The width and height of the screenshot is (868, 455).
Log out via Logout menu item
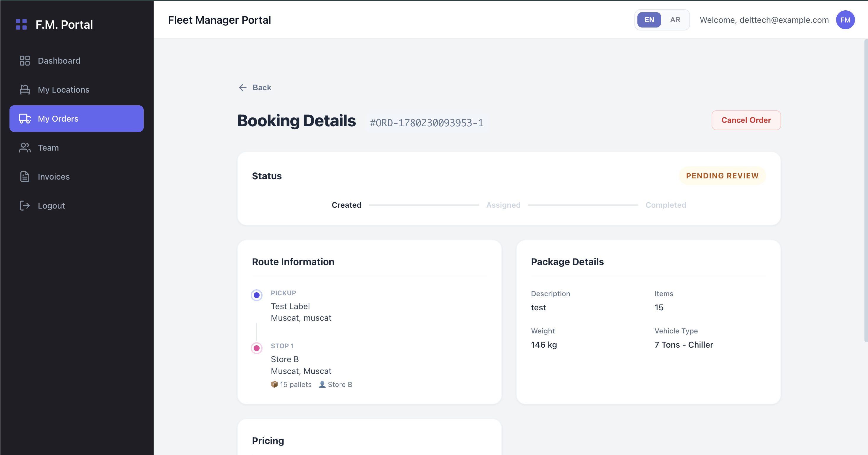77,206
